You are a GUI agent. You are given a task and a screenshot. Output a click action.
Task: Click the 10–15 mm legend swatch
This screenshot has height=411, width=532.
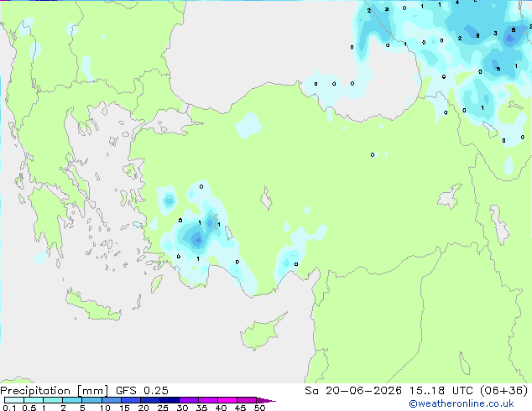(x=111, y=400)
